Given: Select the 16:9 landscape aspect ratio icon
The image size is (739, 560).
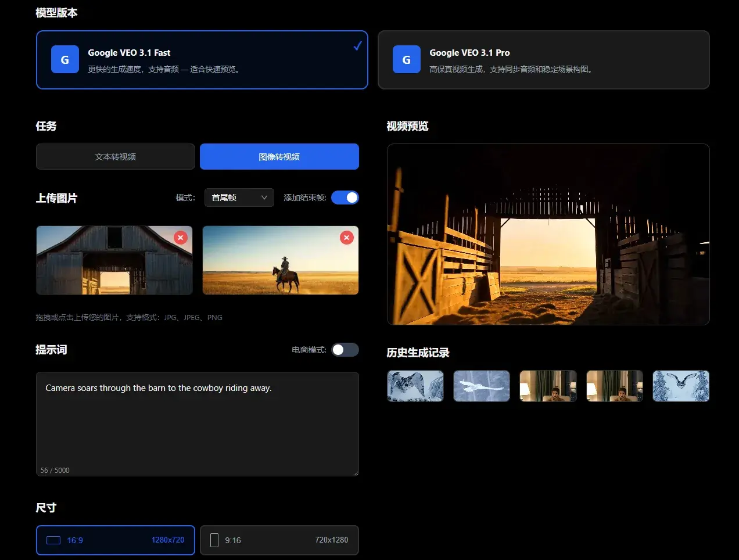Looking at the screenshot, I should click(x=53, y=540).
